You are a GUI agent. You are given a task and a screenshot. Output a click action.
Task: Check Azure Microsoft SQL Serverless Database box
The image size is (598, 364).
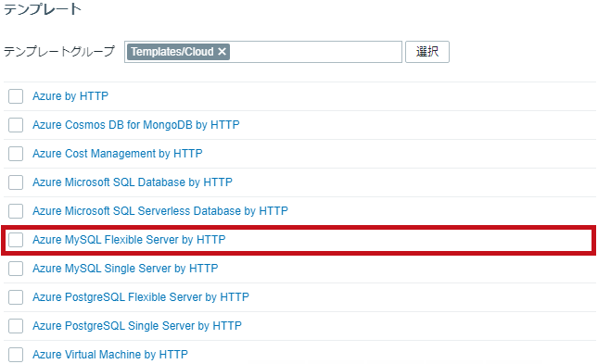[16, 211]
